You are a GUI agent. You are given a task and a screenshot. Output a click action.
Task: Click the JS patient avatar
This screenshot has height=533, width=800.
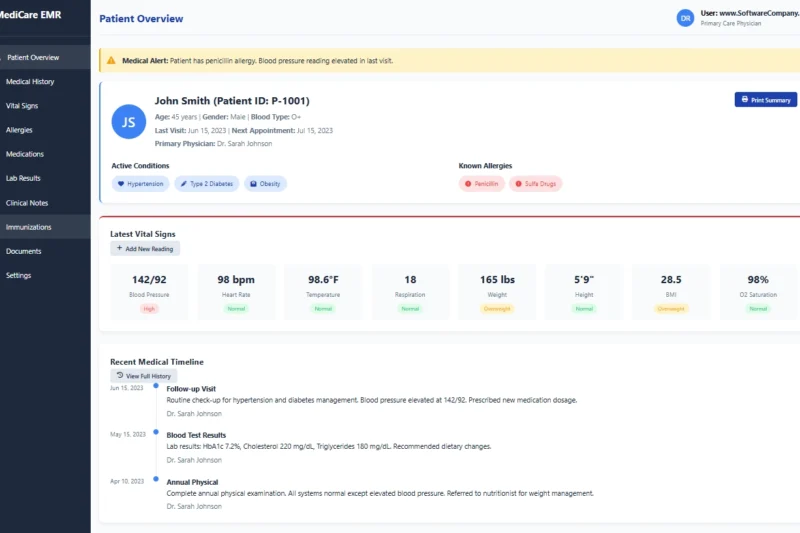pyautogui.click(x=129, y=122)
